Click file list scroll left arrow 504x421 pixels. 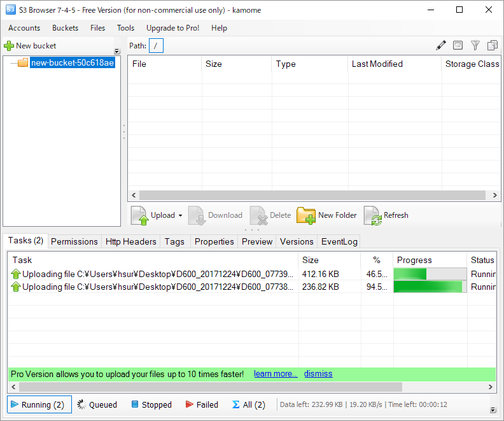[134, 196]
